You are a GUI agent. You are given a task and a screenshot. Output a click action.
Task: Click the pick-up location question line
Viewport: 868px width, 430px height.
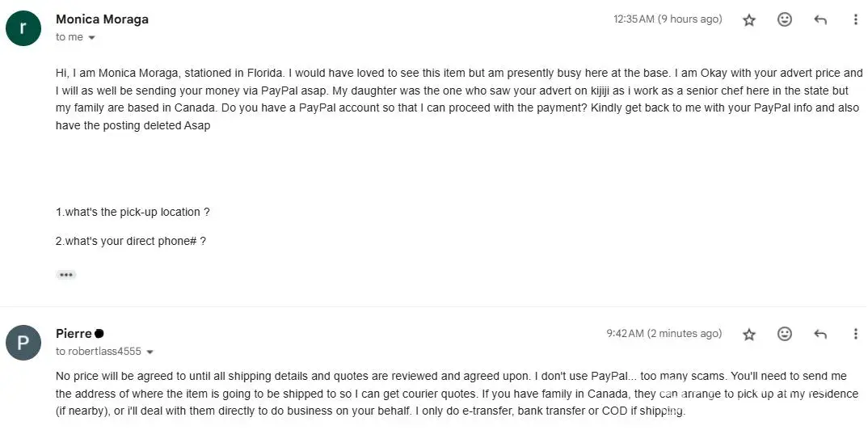click(x=133, y=212)
